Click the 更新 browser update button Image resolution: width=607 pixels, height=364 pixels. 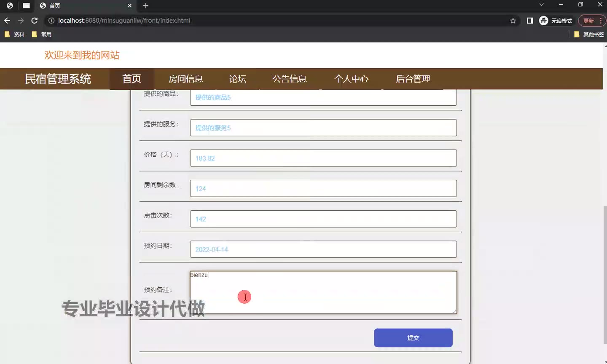click(x=588, y=21)
